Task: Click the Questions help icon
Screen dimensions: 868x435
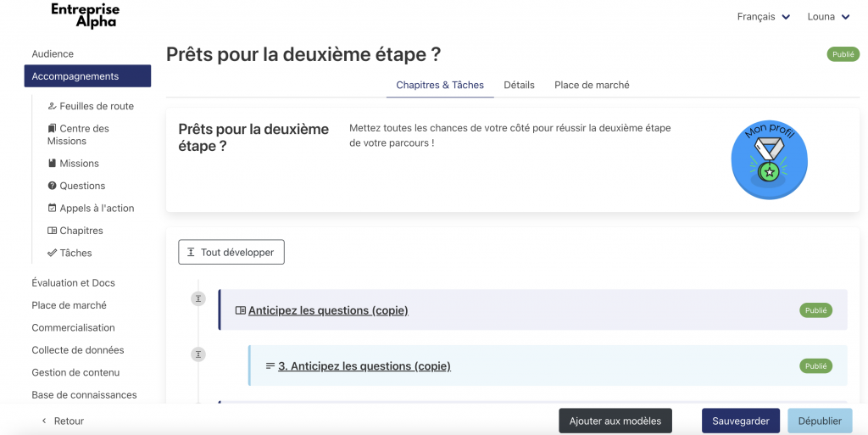Action: coord(53,186)
